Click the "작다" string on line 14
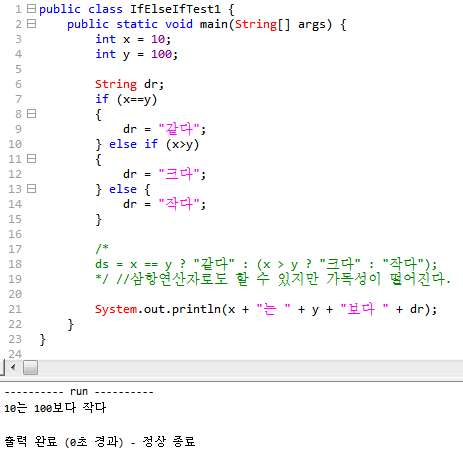The width and height of the screenshot is (463, 463). click(179, 204)
